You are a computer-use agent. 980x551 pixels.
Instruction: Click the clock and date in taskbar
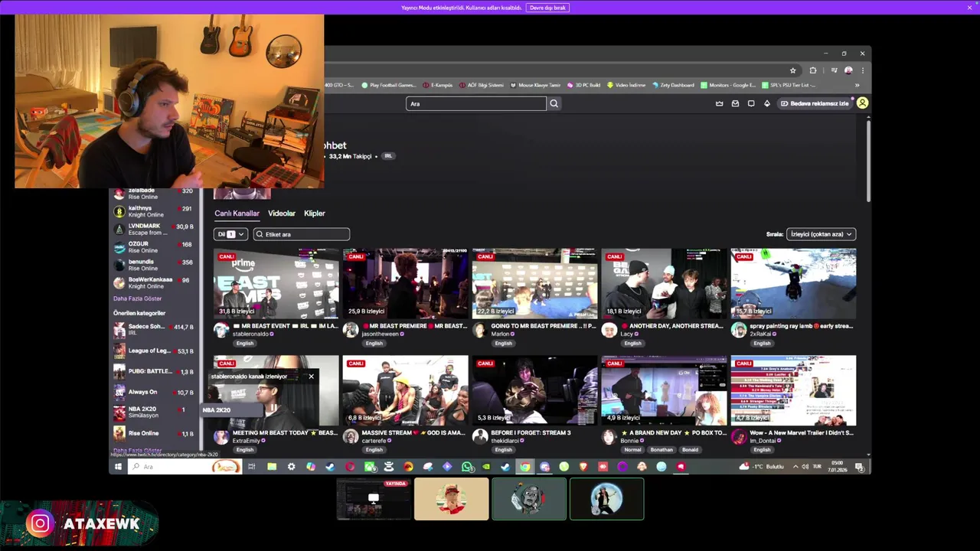[x=838, y=467]
